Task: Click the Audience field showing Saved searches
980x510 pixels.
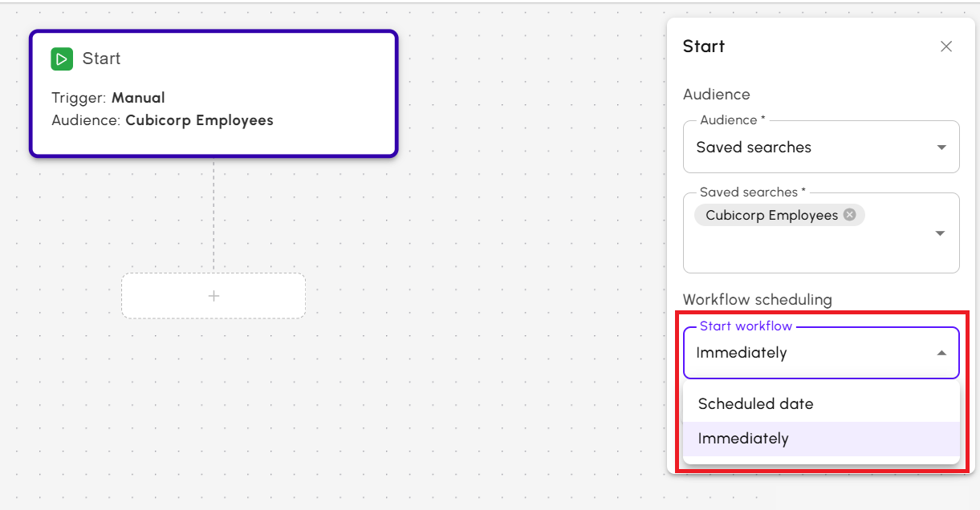Action: (803, 148)
